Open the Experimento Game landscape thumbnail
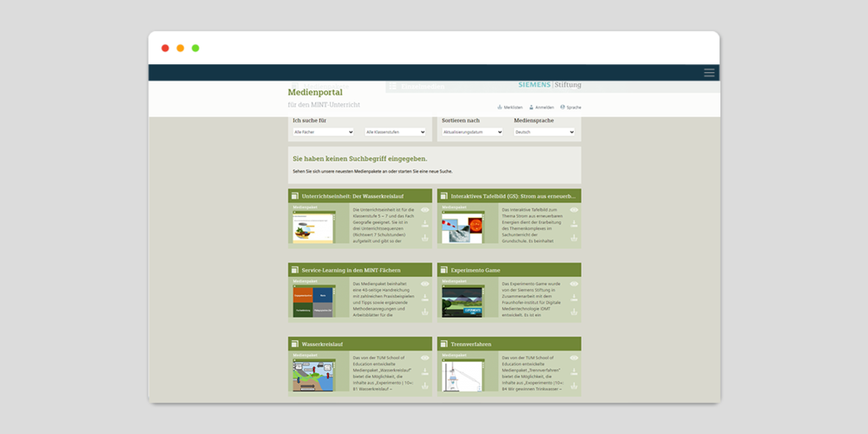 [463, 301]
